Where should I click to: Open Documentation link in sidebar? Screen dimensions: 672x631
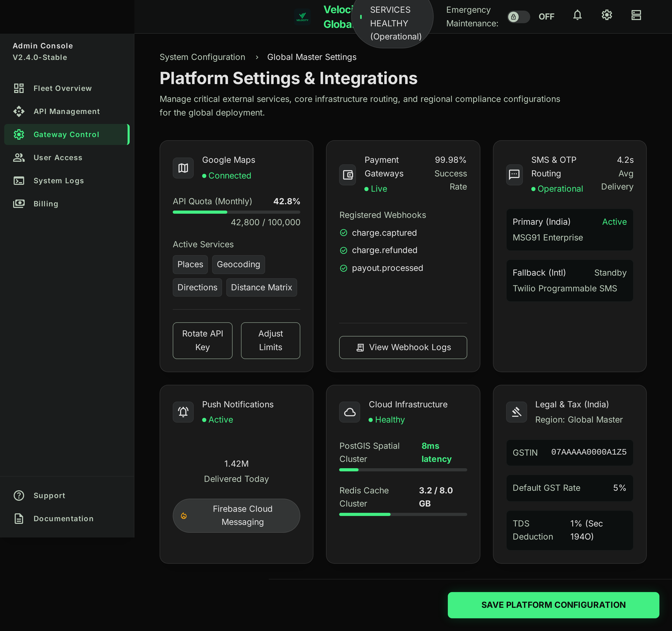[x=67, y=518]
